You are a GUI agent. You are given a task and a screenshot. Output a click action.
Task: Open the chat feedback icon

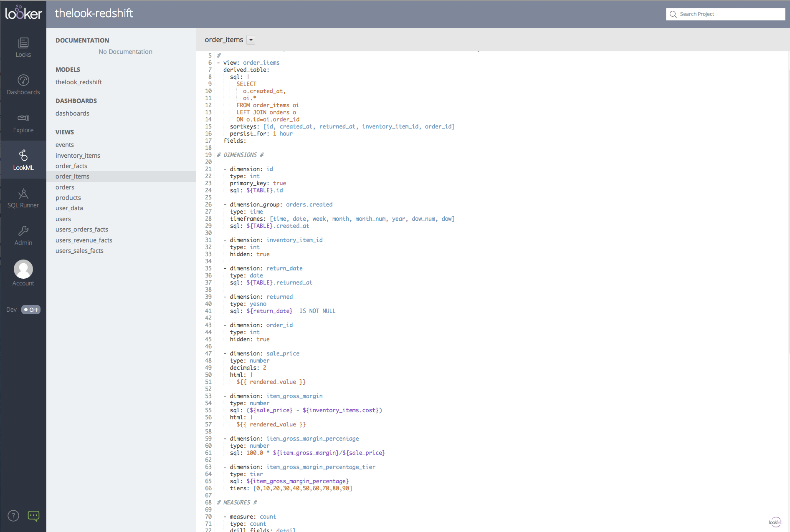(x=33, y=516)
